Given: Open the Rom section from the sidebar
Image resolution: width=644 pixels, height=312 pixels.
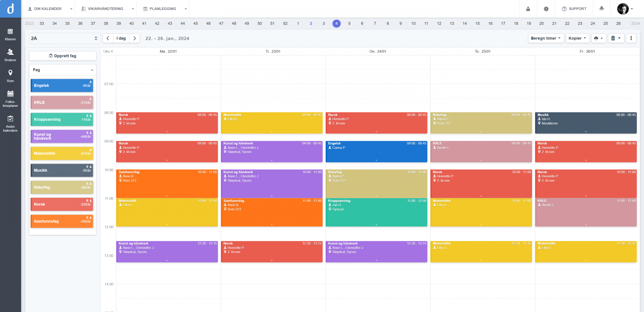Looking at the screenshot, I should 10,76.
